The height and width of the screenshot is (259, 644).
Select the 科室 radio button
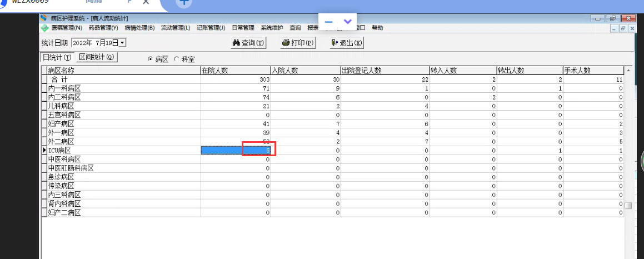click(176, 59)
